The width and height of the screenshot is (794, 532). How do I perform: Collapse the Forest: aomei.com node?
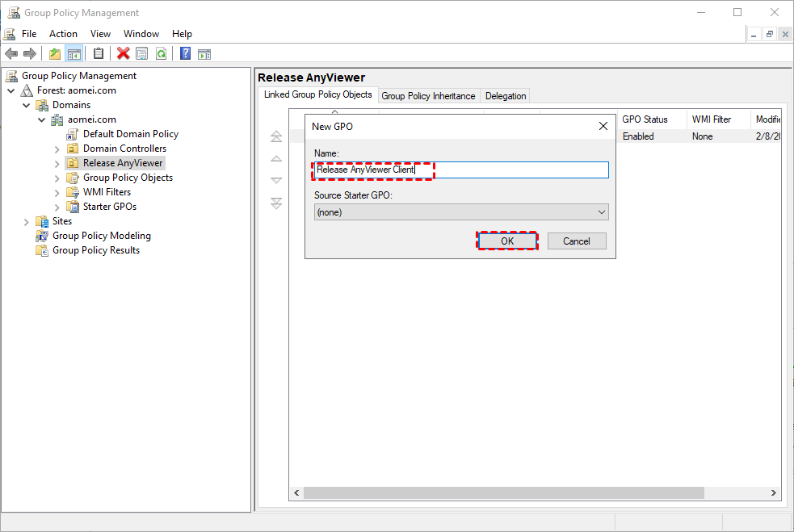click(x=11, y=90)
